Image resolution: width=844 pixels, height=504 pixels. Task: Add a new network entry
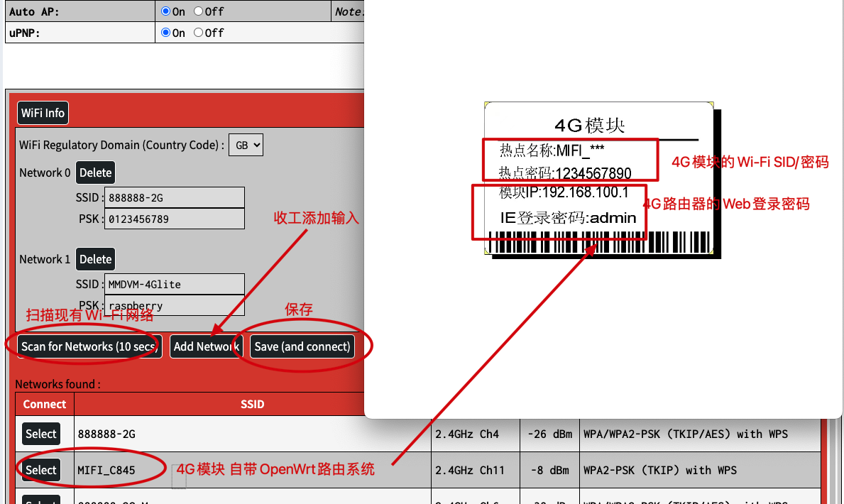(x=206, y=346)
